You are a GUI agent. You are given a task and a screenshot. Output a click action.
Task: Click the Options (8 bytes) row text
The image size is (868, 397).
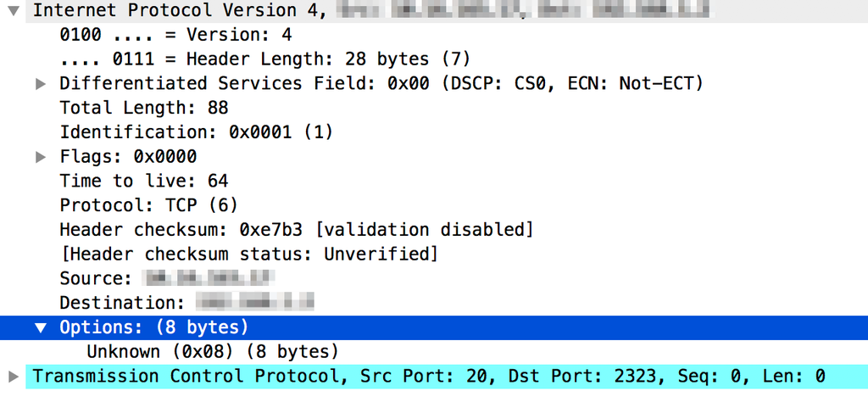coord(154,327)
